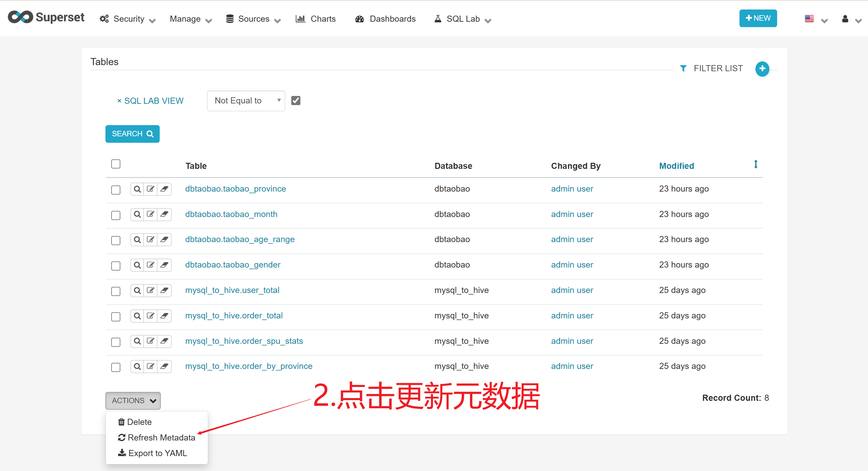Click the +NEW button
868x471 pixels.
tap(758, 18)
